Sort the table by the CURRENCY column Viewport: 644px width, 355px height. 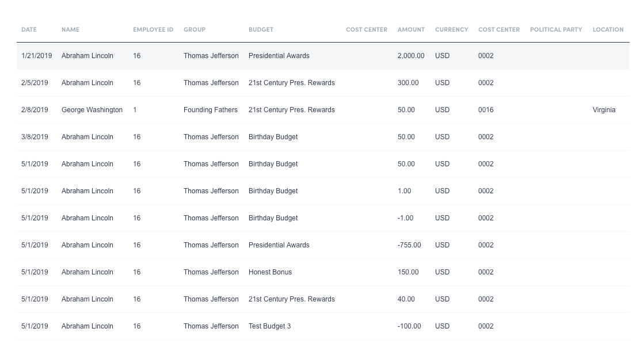(x=452, y=29)
